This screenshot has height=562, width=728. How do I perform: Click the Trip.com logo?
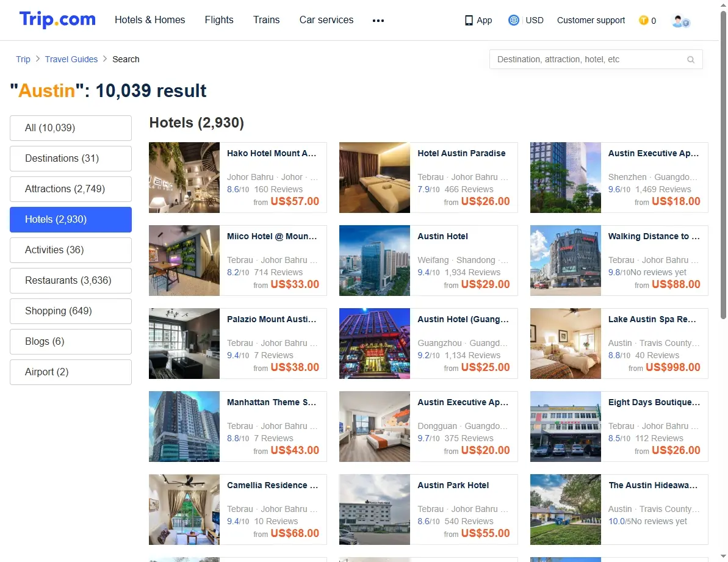coord(57,20)
